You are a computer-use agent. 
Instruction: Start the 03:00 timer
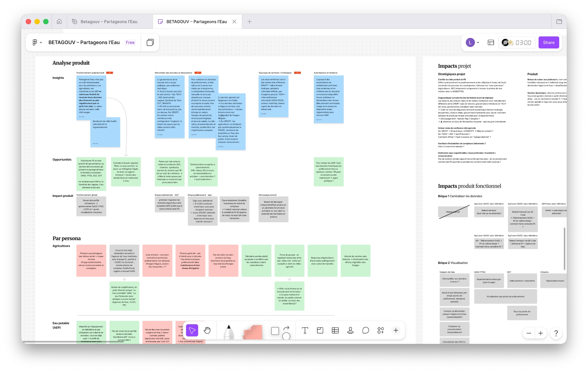click(523, 43)
